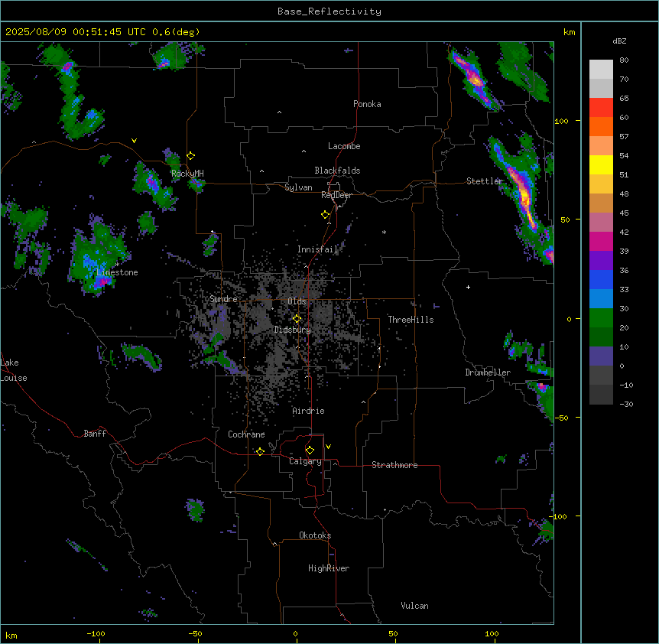Select the slate purple 10-0 dBZ legend swatch
659x644 pixels.
coord(601,356)
